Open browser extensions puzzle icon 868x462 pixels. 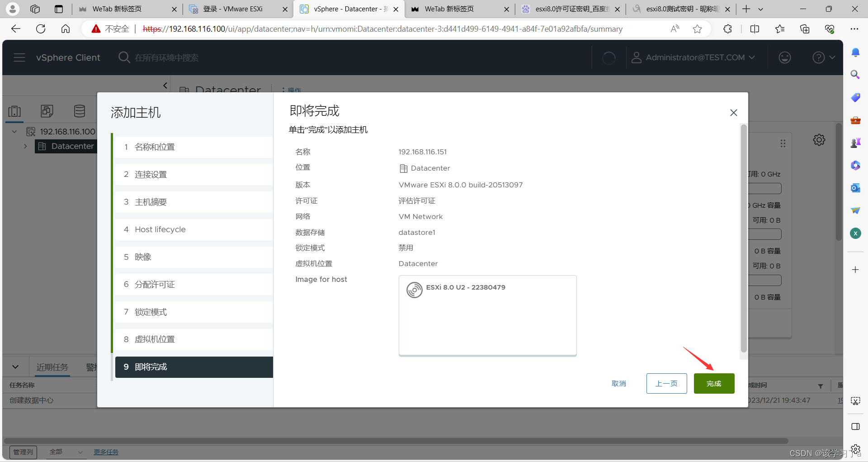pos(727,29)
